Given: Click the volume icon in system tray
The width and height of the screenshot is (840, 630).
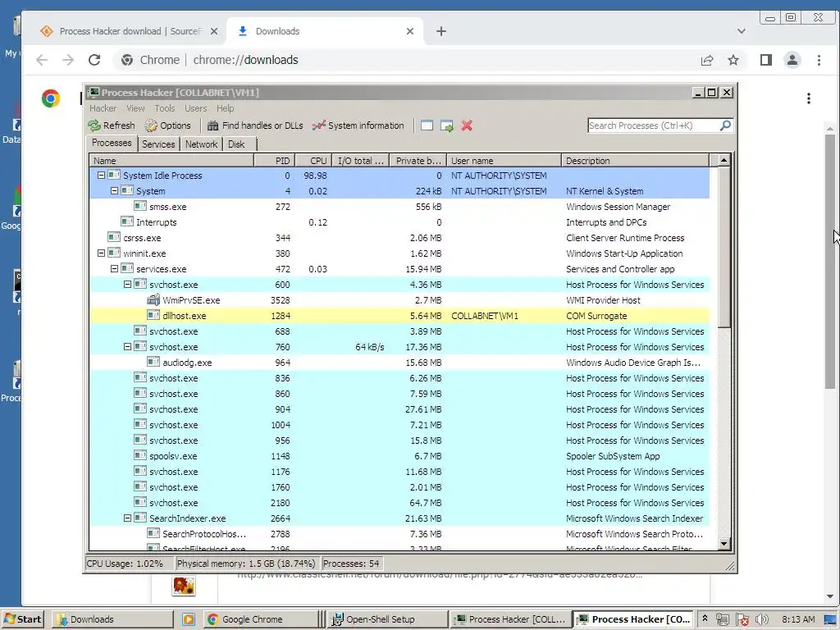Looking at the screenshot, I should coord(760,619).
